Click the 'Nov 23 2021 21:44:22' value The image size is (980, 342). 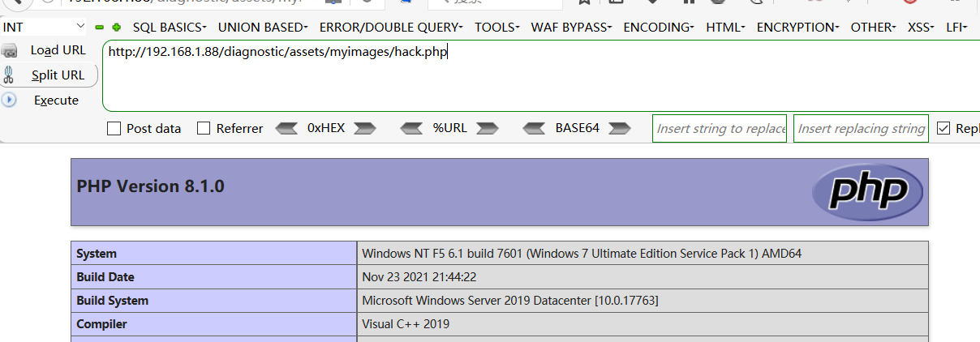point(419,277)
